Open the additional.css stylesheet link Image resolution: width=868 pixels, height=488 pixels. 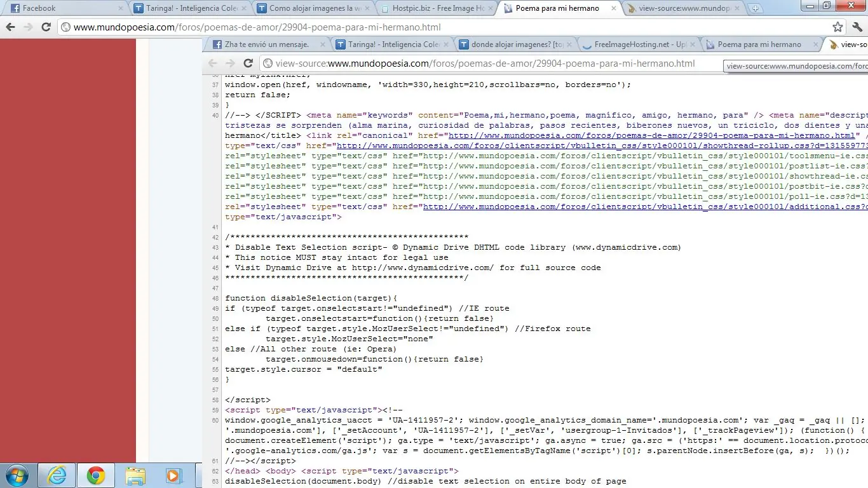point(646,207)
